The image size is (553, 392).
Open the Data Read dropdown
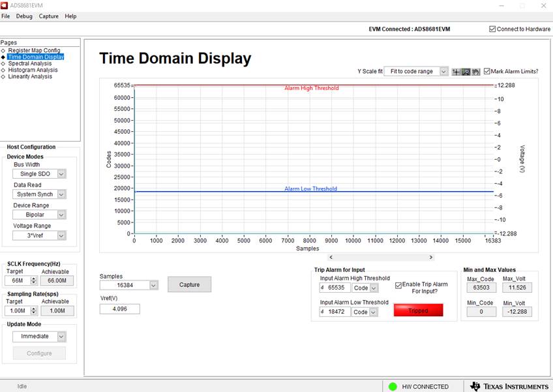pyautogui.click(x=61, y=194)
